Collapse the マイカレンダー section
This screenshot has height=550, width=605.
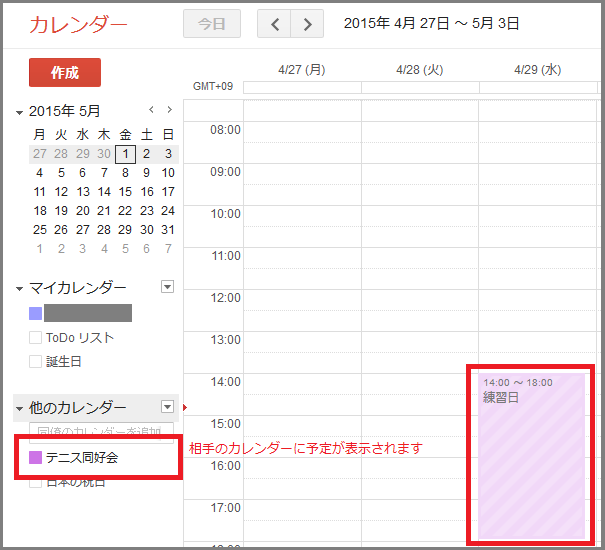[19, 289]
